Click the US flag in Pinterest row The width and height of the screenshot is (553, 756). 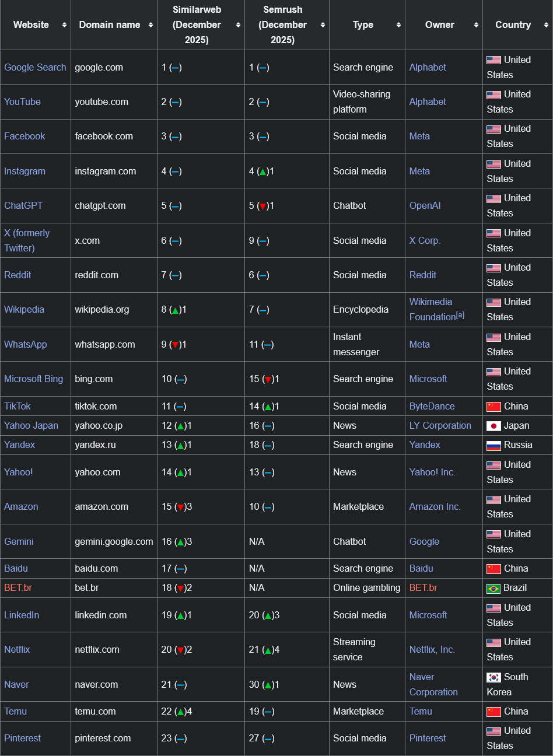(x=494, y=731)
